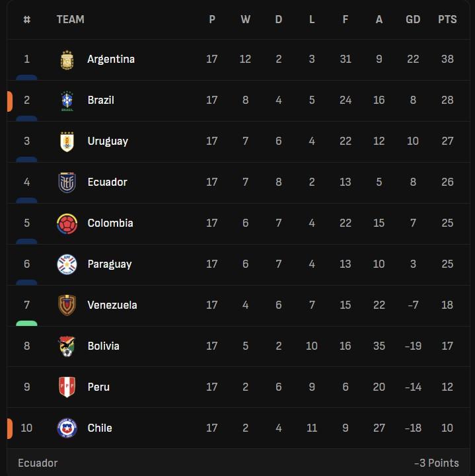Sort by the GD column header
This screenshot has height=476, width=475.
point(413,19)
